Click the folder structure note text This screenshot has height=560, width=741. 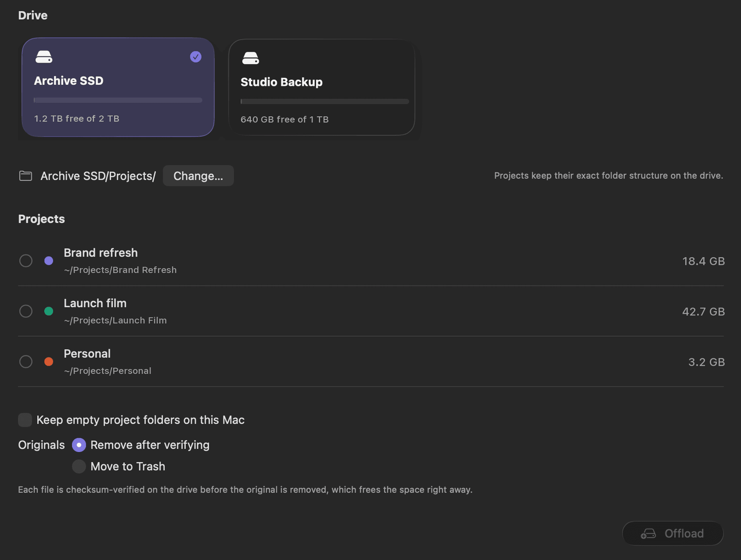pos(609,176)
